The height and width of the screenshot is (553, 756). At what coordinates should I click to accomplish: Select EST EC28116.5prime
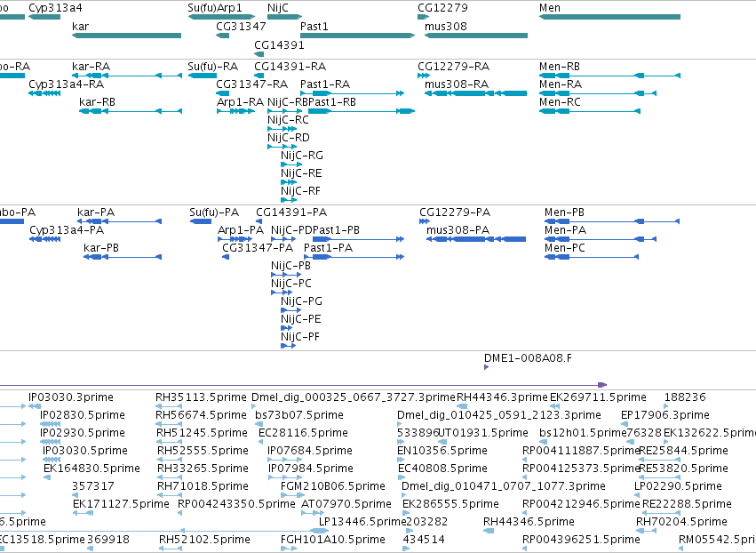261,442
